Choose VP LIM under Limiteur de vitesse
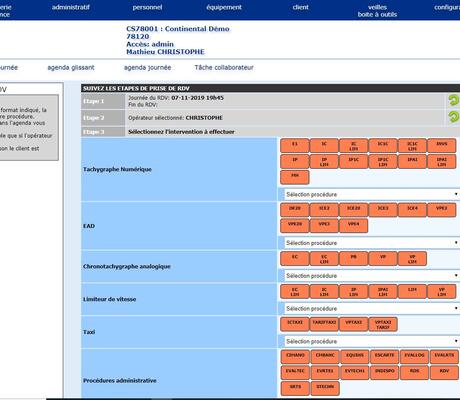The width and height of the screenshot is (460, 400). coord(442,291)
